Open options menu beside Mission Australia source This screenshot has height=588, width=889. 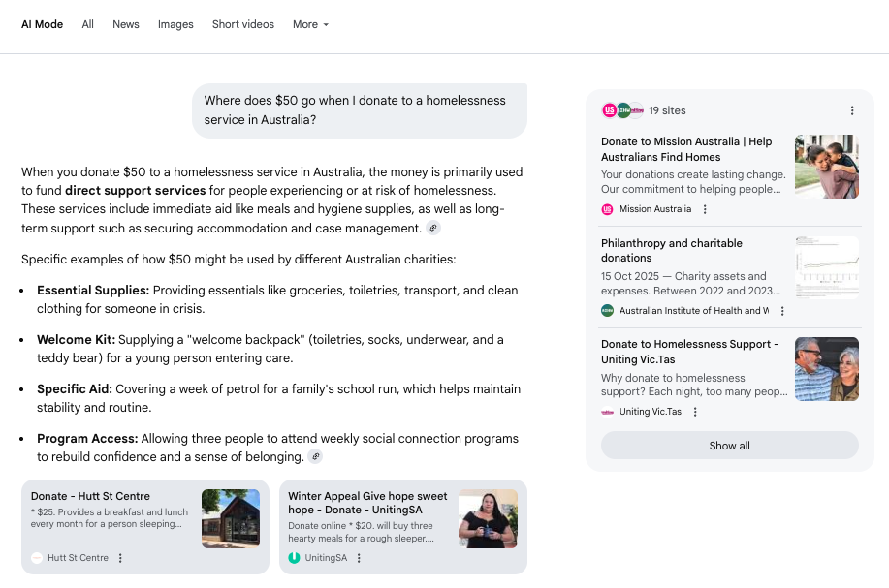[x=705, y=209]
